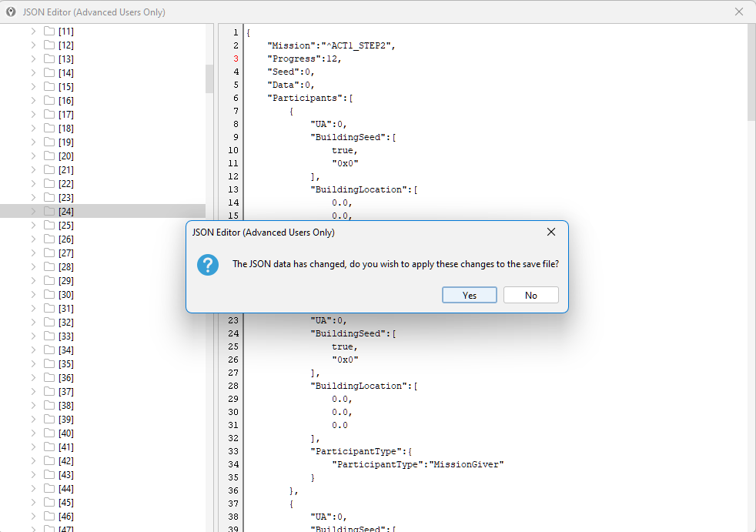Select tree item label [42]

click(x=66, y=461)
